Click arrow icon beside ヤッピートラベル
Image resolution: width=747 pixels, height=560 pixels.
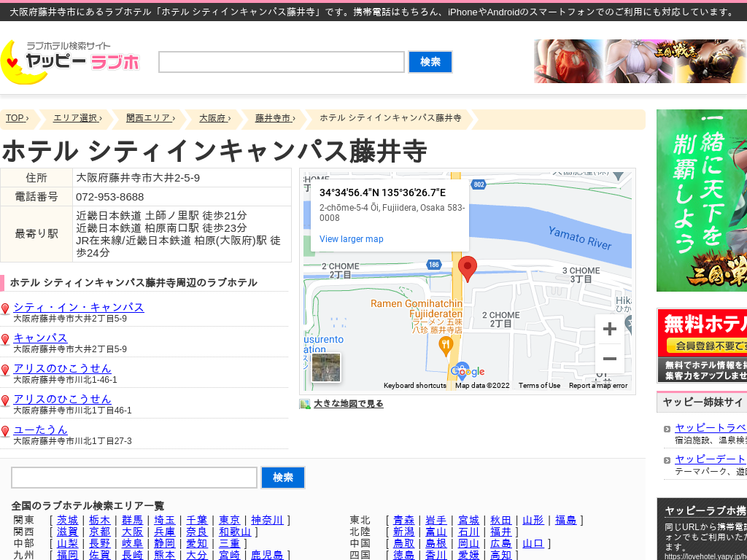(667, 429)
